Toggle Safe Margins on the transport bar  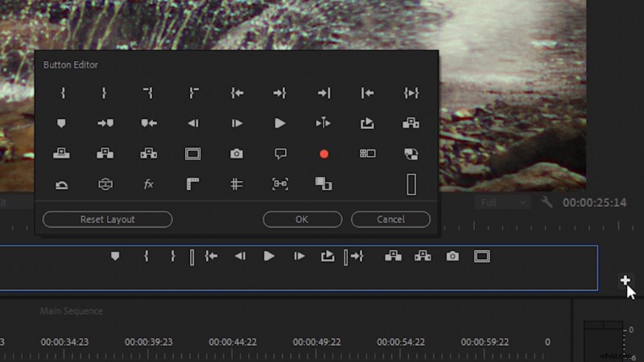481,256
